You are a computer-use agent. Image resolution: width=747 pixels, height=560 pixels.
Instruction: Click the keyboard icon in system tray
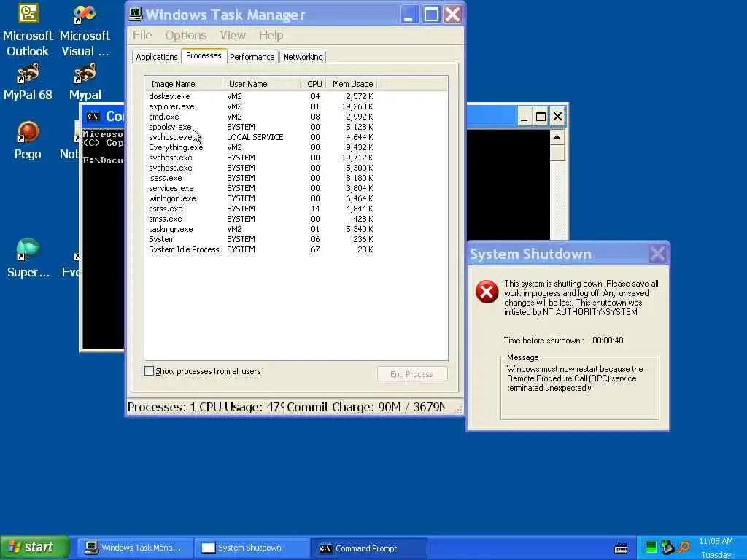coord(621,548)
